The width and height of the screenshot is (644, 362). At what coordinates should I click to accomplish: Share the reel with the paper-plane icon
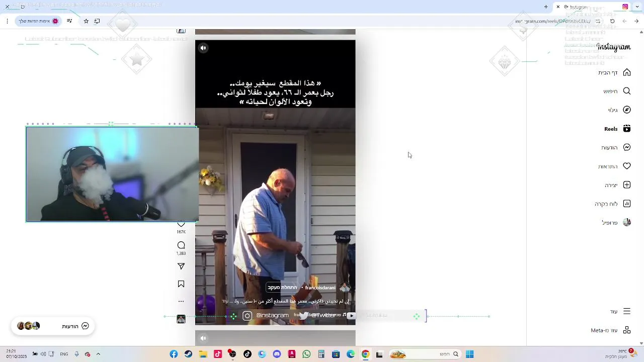coord(181,266)
